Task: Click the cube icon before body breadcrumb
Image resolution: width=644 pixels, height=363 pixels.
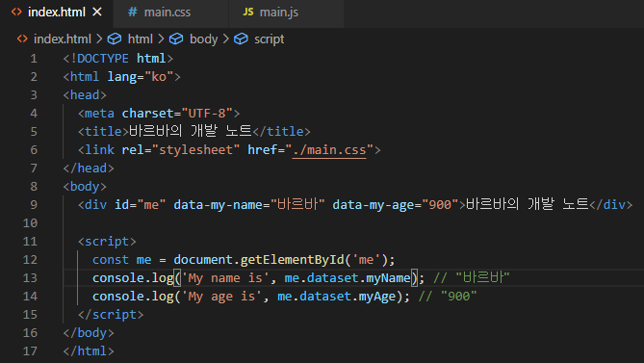Action: point(176,39)
